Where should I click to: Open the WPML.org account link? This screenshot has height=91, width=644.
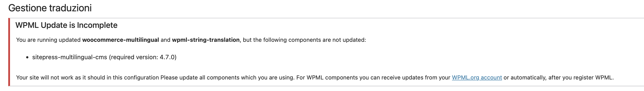coord(477,78)
